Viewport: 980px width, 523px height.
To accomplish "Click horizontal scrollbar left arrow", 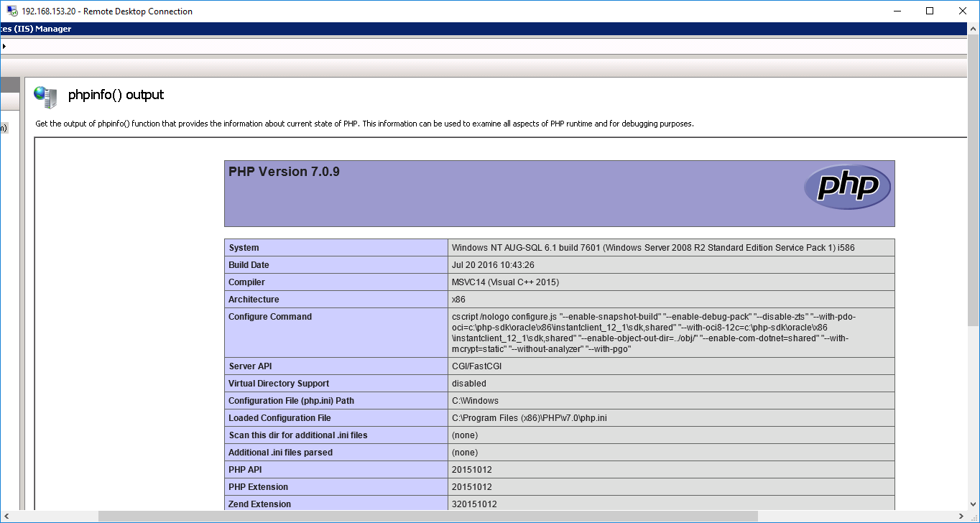I will click(x=6, y=517).
